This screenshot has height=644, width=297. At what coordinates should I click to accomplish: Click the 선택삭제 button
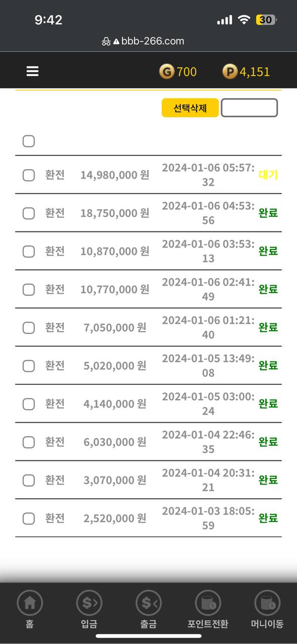pos(190,108)
